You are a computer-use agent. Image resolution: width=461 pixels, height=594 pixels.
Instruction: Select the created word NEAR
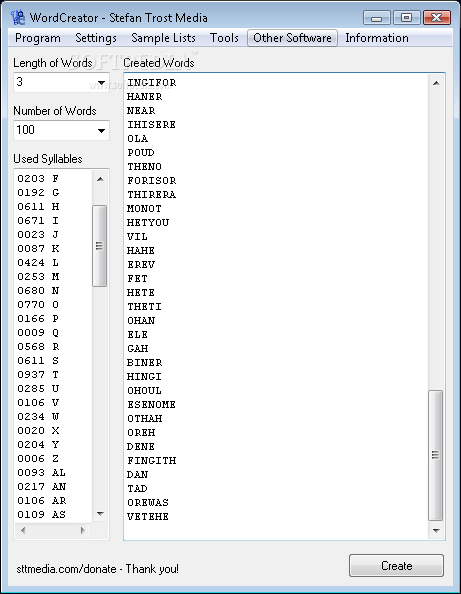coord(141,111)
